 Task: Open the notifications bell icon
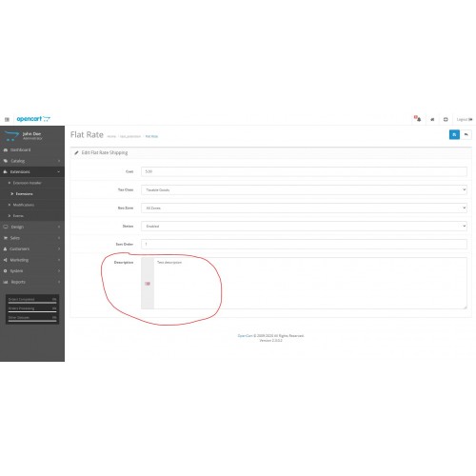(x=418, y=119)
